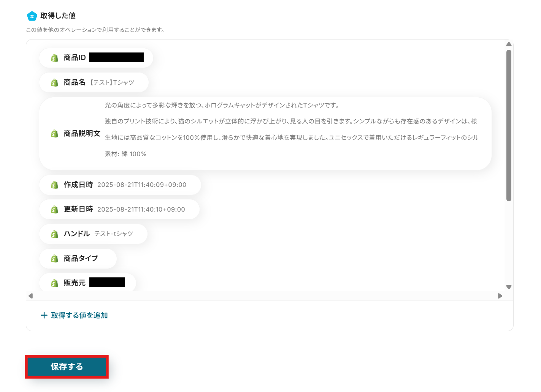Click the vertical scrollbar down arrow
The width and height of the screenshot is (541, 392).
509,287
